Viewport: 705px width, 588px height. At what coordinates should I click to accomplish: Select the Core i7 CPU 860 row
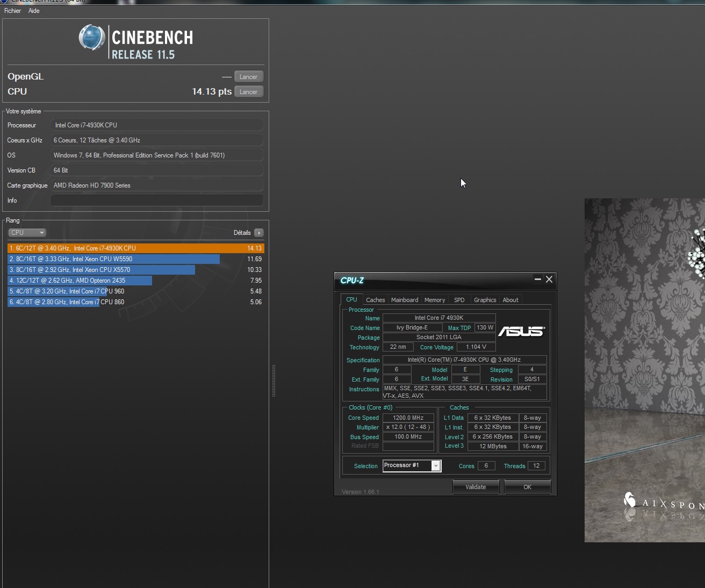136,302
